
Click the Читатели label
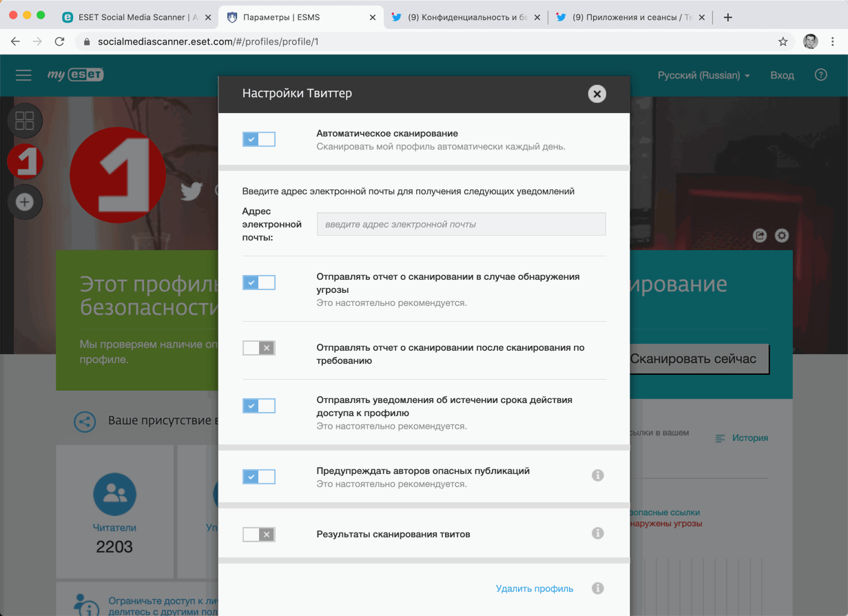tap(114, 528)
